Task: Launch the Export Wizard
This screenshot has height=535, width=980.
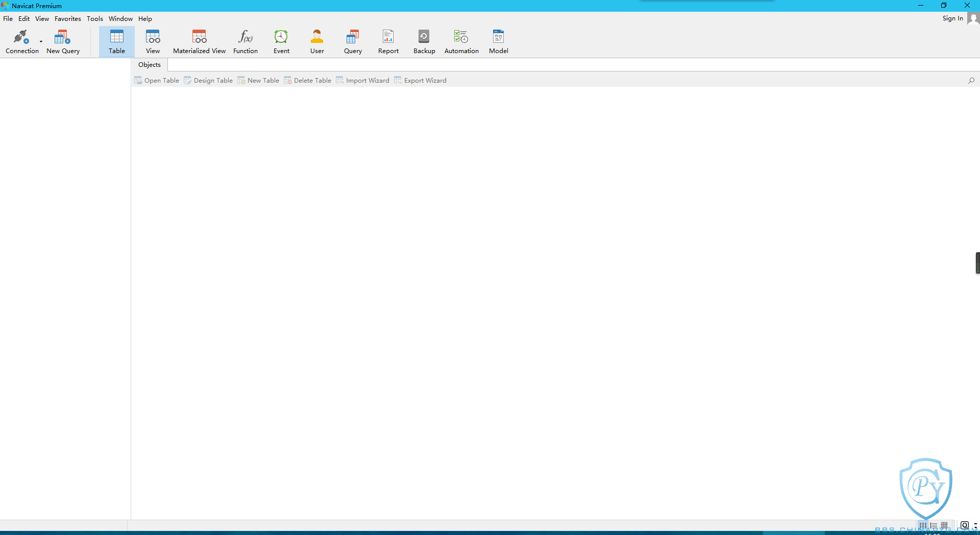Action: pyautogui.click(x=420, y=80)
